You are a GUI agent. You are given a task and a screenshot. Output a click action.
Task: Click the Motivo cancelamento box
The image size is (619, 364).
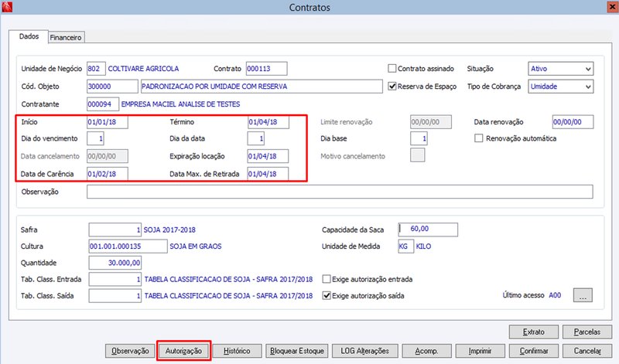point(418,155)
